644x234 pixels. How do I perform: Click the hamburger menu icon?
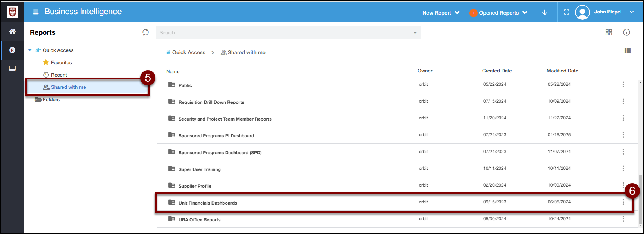[36, 12]
